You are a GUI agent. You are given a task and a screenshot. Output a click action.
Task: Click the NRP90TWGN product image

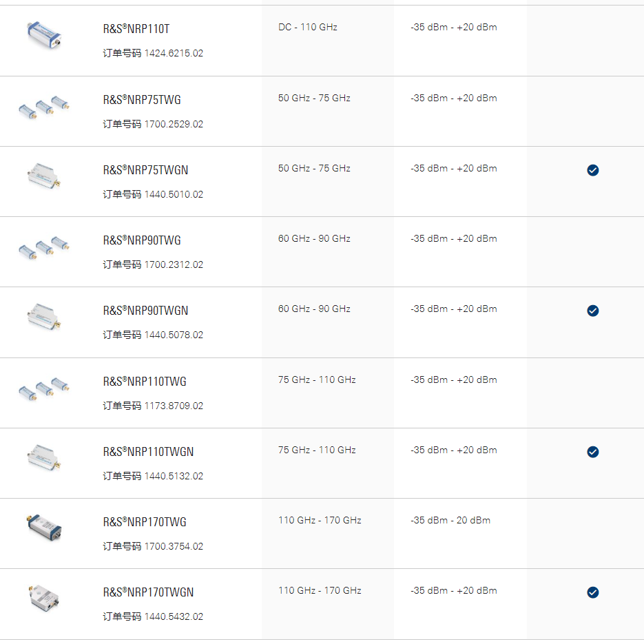(x=44, y=316)
